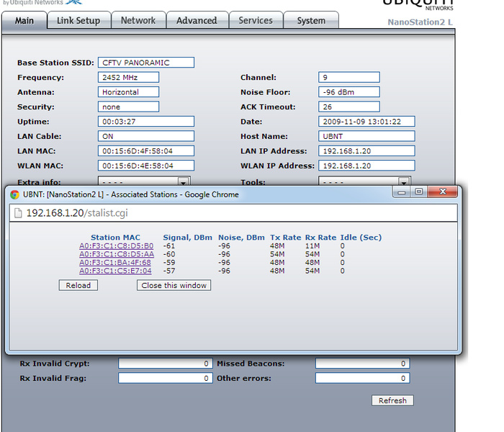504x432 pixels.
Task: Click the Rx Rate column header
Action: (x=320, y=238)
